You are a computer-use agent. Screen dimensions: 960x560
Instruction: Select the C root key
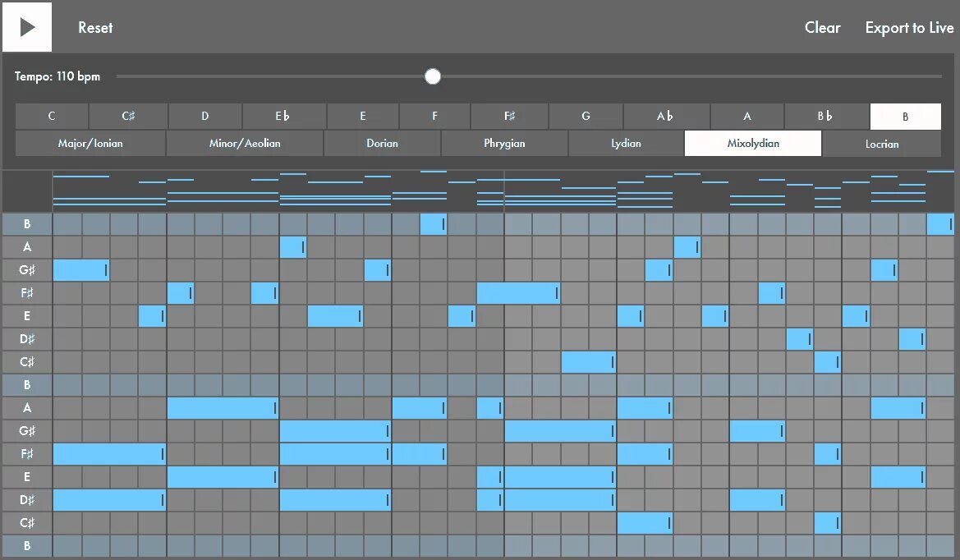[52, 117]
